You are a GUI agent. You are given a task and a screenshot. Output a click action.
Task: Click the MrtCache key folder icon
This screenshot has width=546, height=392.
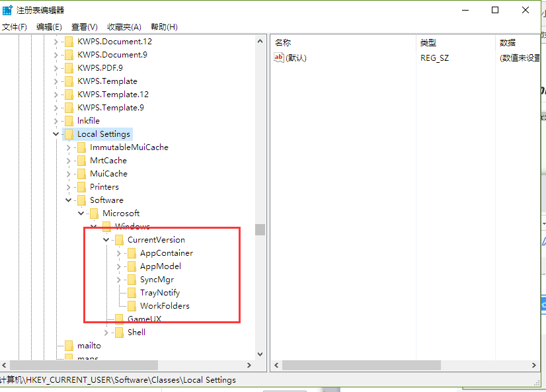tap(83, 160)
